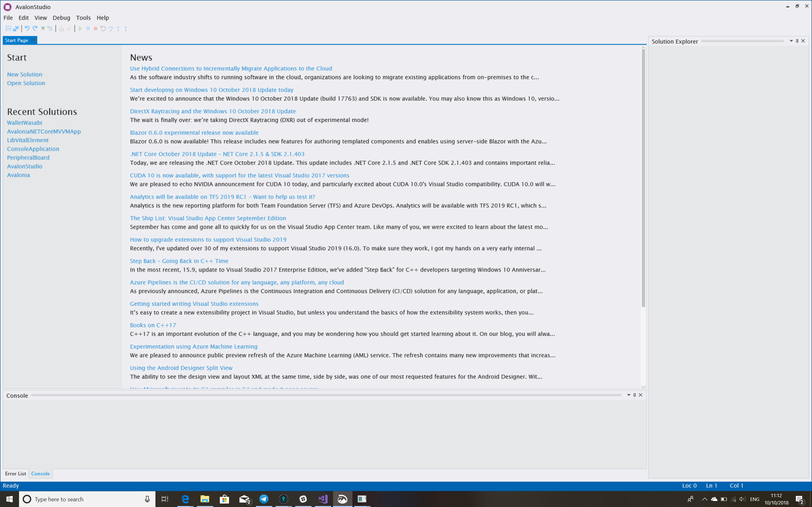Open the WalletWasabi recent solution
The height and width of the screenshot is (507, 812).
click(24, 122)
